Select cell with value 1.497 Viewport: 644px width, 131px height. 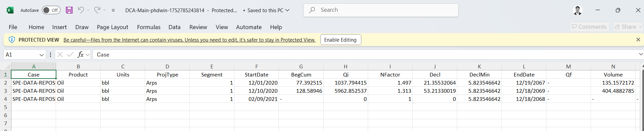tap(390, 83)
